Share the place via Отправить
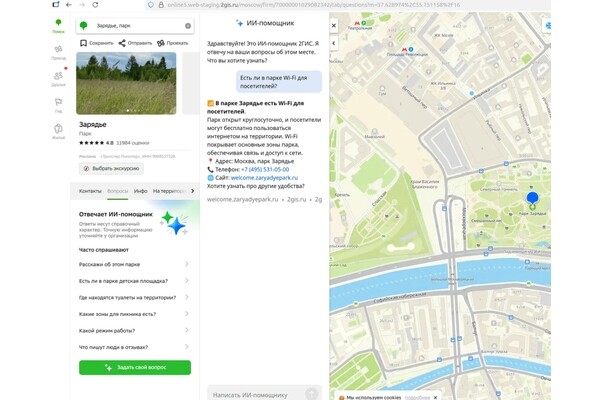 pyautogui.click(x=135, y=43)
